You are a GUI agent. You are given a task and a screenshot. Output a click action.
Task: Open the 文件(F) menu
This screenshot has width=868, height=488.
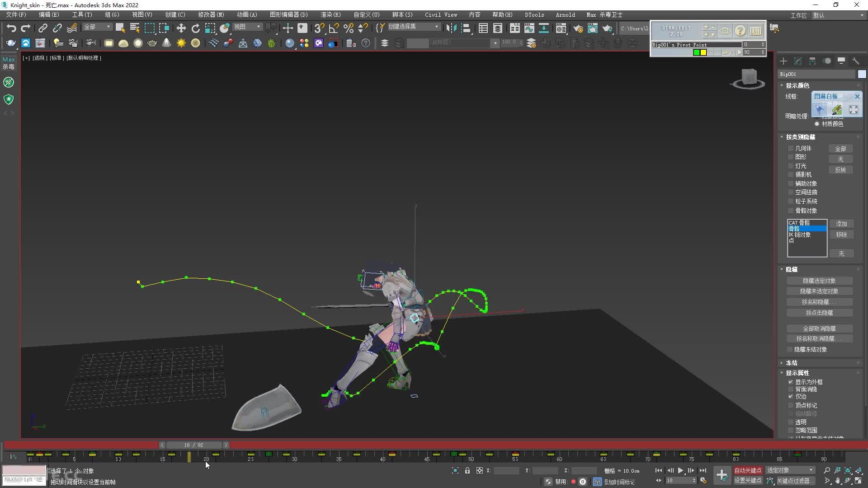coord(16,14)
